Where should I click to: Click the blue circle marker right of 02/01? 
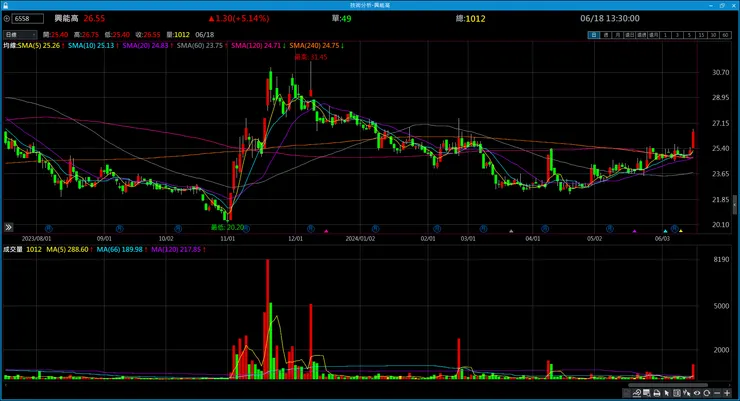click(x=437, y=228)
